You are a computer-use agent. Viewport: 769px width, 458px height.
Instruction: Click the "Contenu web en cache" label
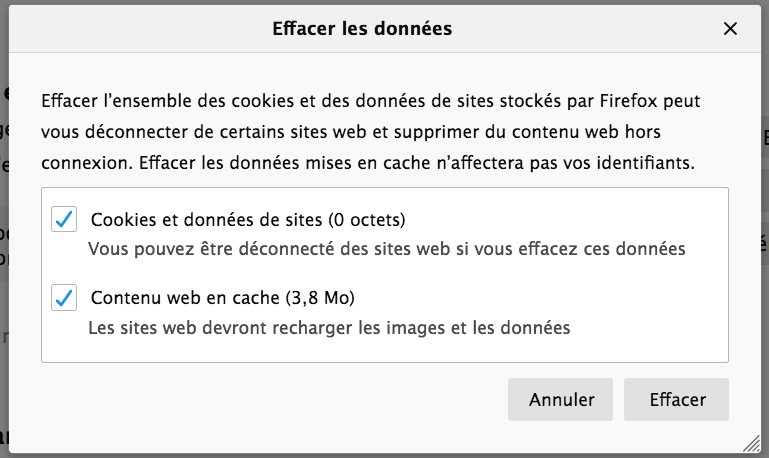pos(185,297)
